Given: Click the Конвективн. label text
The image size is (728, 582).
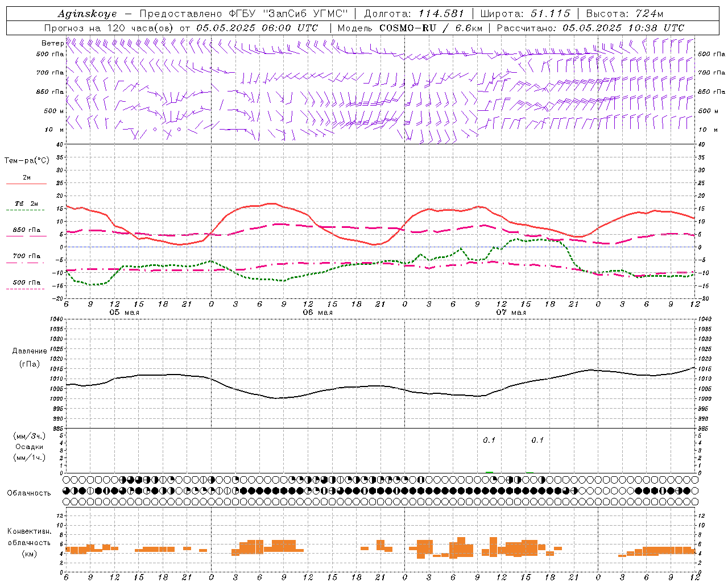Looking at the screenshot, I should 30,531.
